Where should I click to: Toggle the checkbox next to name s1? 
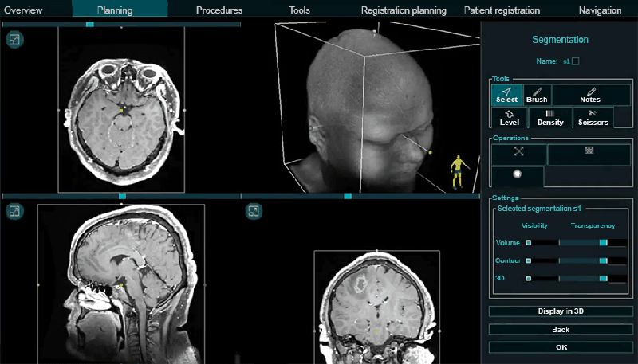576,61
